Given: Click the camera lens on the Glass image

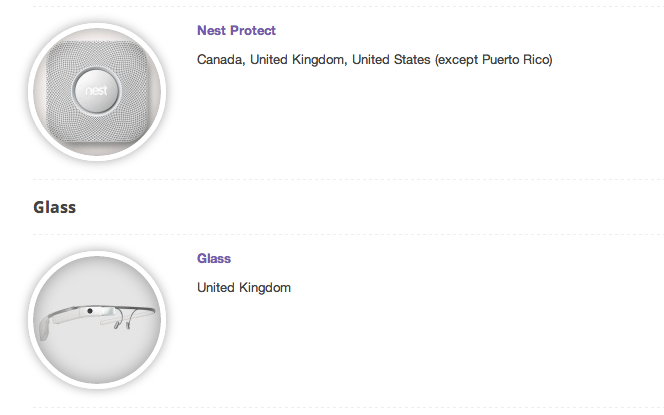Looking at the screenshot, I should click(x=90, y=313).
